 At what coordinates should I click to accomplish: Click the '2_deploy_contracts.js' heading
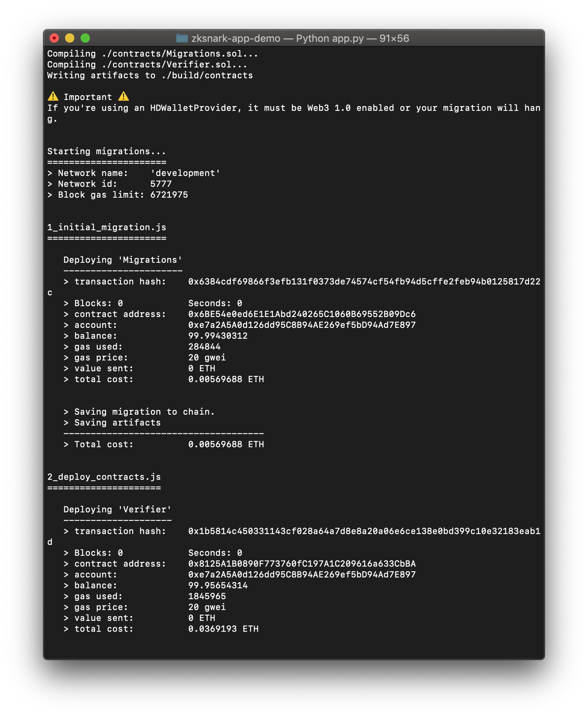(x=104, y=477)
